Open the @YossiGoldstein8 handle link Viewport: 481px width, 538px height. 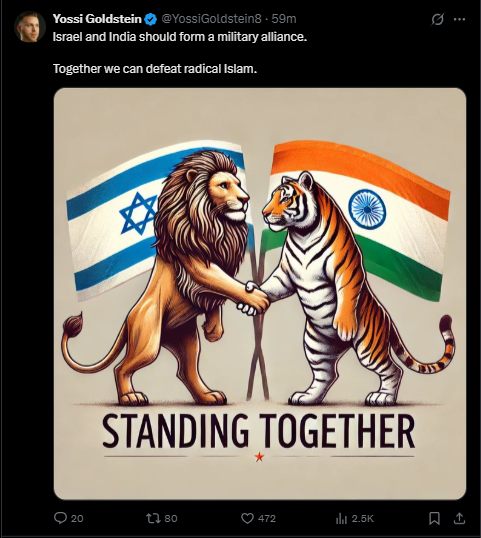tap(211, 19)
